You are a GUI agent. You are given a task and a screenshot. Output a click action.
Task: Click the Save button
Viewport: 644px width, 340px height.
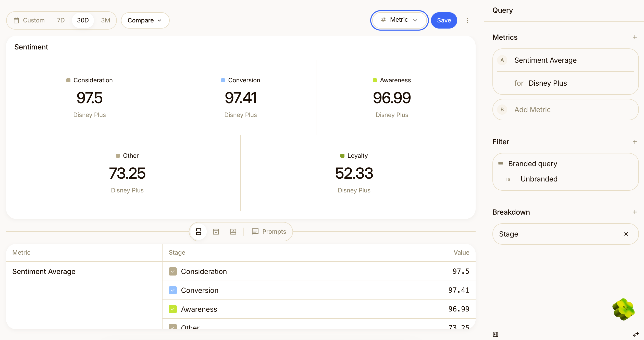point(444,20)
